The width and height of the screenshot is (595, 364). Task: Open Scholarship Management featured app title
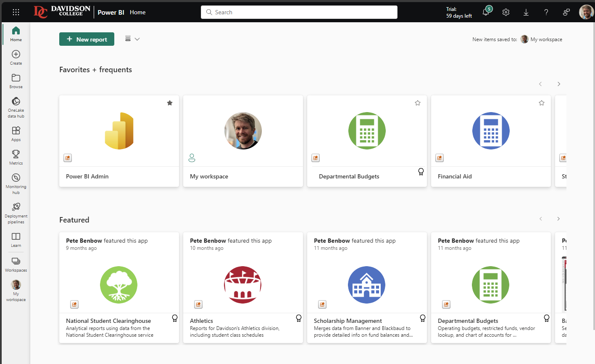click(348, 321)
